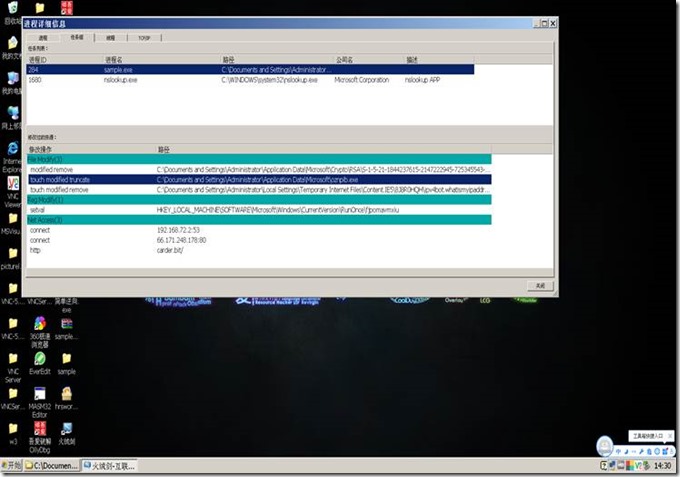Collapse the Net Access(3) group row
This screenshot has height=477, width=680.
tap(45, 219)
